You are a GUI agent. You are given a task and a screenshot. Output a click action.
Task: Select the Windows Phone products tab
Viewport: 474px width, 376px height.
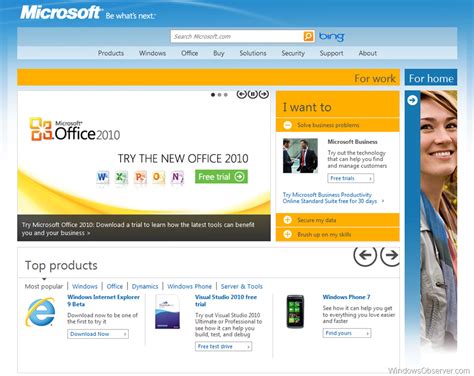[189, 286]
